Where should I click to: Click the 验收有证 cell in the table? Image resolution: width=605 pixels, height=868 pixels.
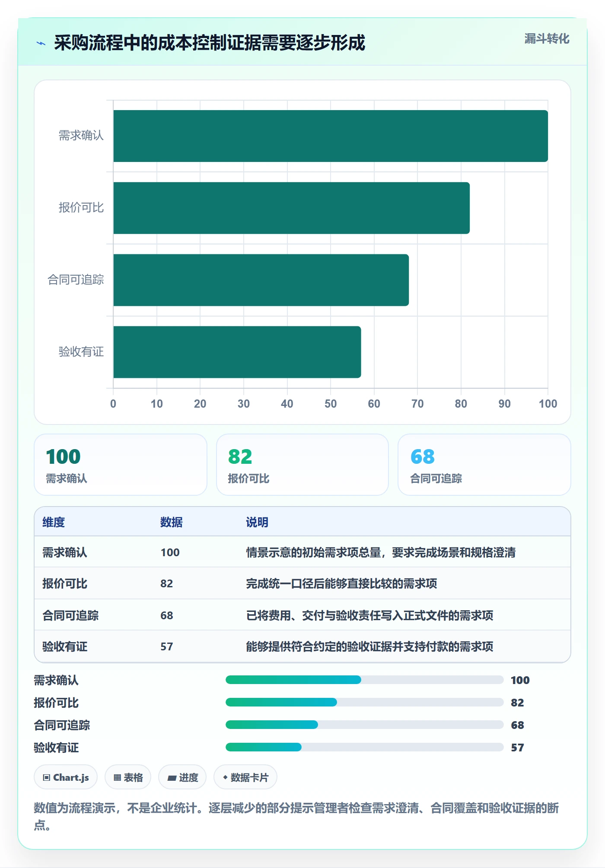click(x=65, y=646)
